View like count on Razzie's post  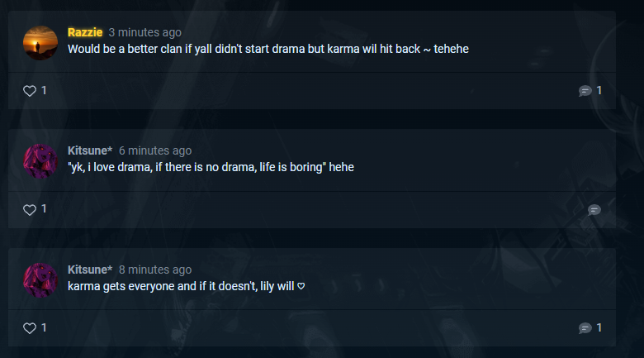coord(44,90)
